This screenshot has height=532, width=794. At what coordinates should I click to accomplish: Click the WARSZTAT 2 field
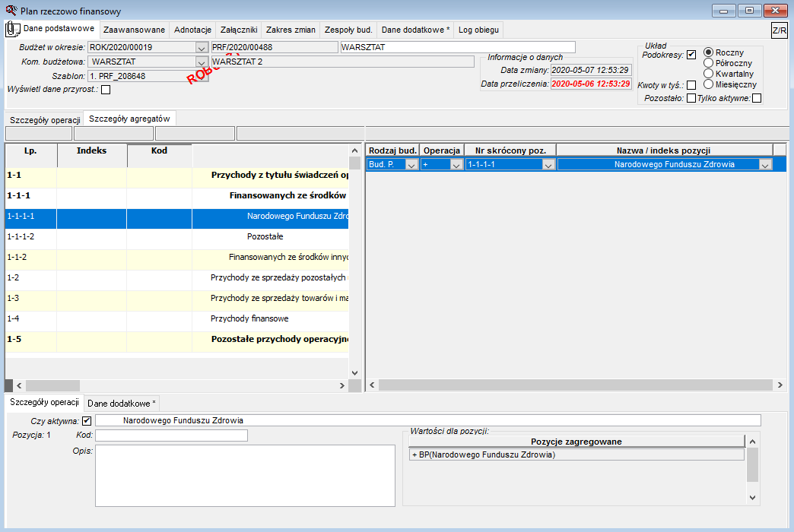coord(342,62)
